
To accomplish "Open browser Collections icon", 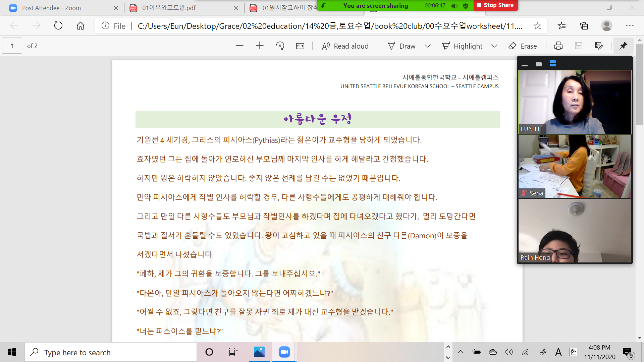I will [584, 26].
